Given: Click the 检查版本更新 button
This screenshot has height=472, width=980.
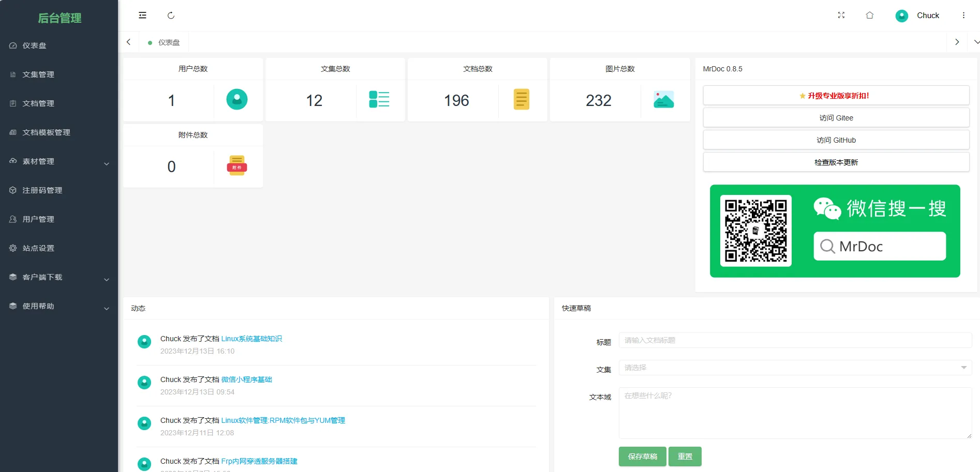Looking at the screenshot, I should coord(836,162).
